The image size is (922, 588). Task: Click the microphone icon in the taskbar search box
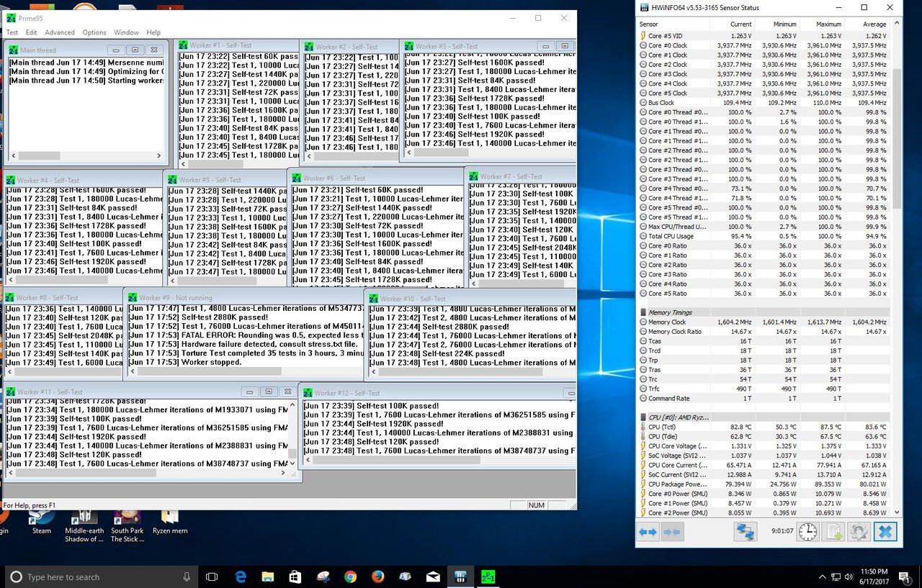click(x=187, y=576)
